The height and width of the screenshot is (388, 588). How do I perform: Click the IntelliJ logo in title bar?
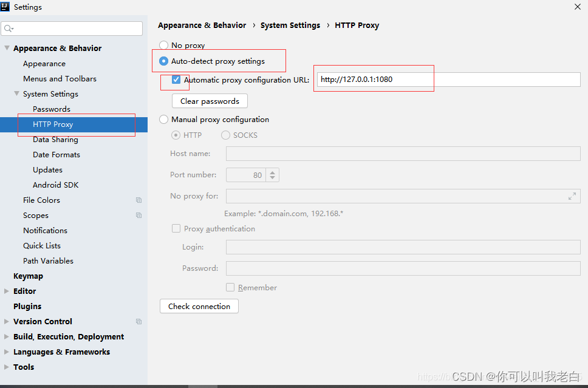pyautogui.click(x=5, y=7)
